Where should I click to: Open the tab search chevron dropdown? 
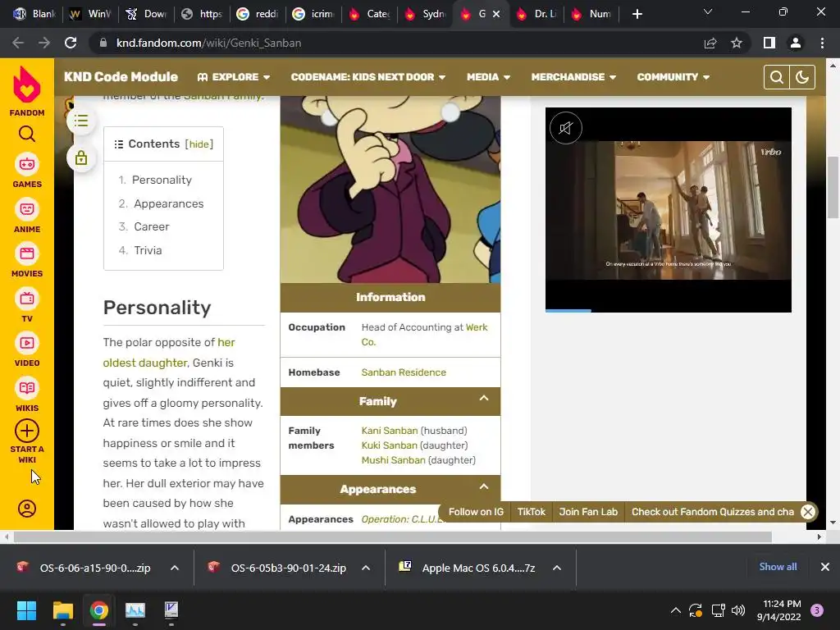(708, 11)
